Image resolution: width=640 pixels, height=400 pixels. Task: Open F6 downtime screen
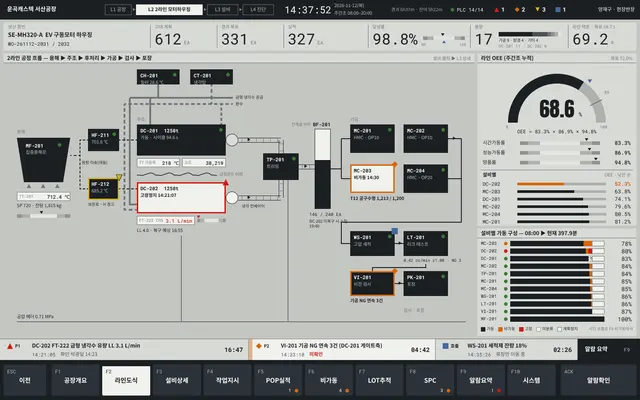tap(329, 380)
